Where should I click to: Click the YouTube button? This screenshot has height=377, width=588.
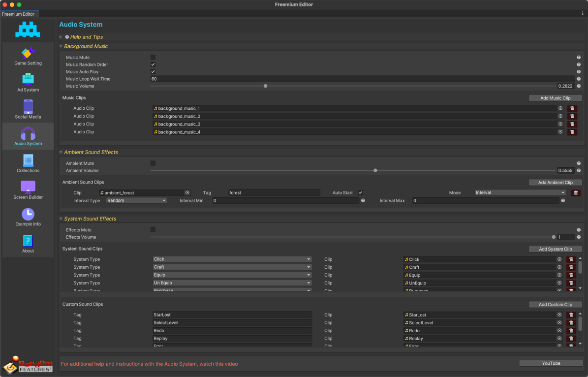(x=551, y=363)
